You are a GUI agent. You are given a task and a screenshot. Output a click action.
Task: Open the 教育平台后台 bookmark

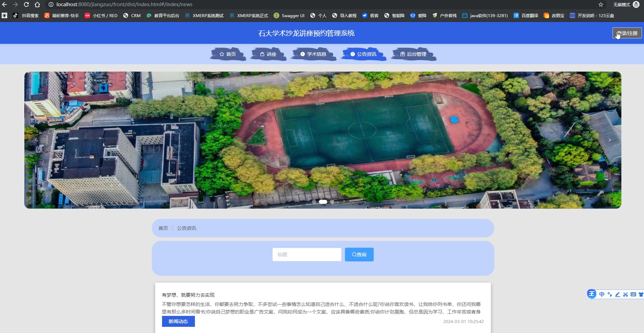click(x=163, y=15)
